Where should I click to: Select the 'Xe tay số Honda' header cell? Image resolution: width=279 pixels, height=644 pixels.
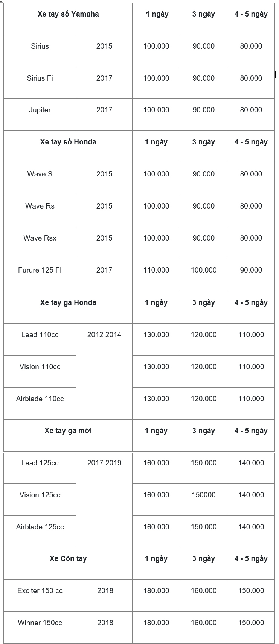[x=68, y=147]
